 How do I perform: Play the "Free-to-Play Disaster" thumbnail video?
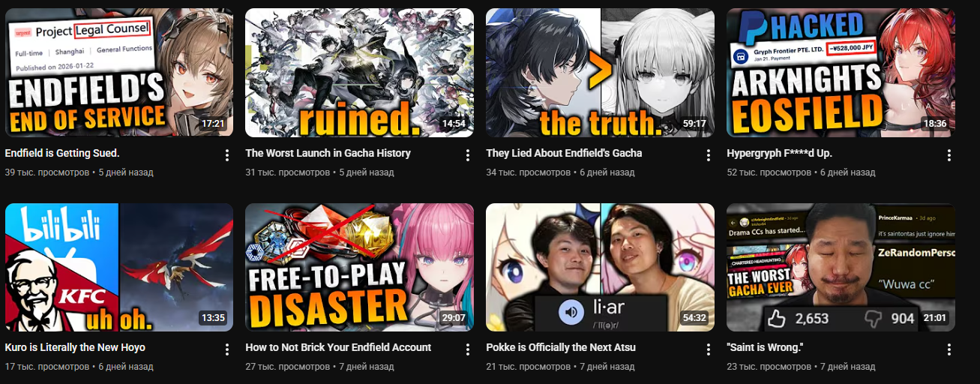359,267
